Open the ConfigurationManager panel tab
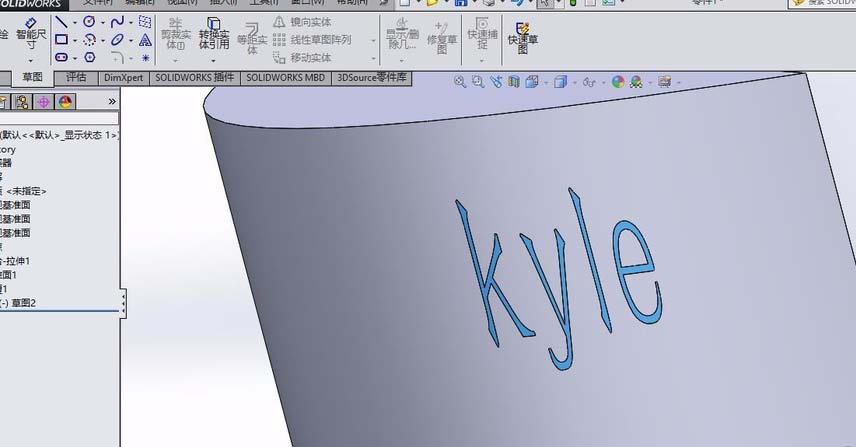The width and height of the screenshot is (856, 447). [22, 102]
